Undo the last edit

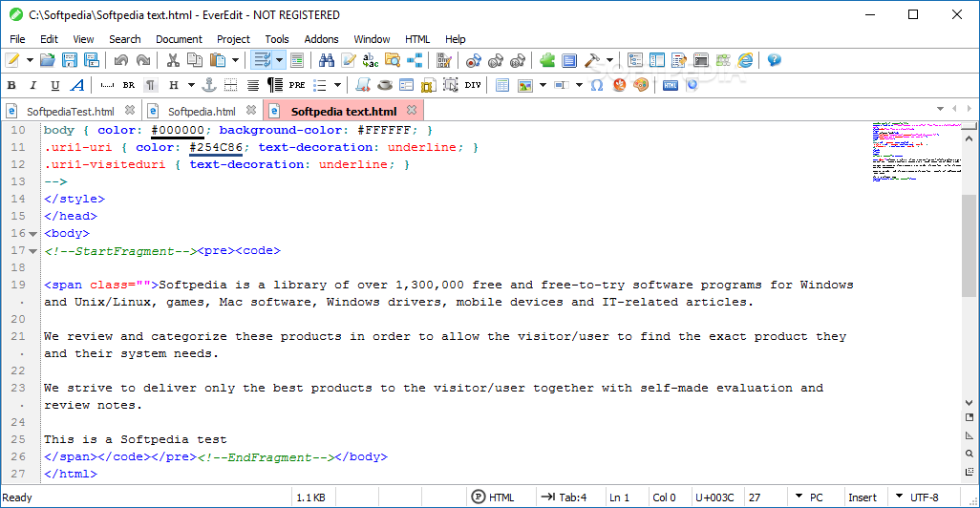point(121,60)
